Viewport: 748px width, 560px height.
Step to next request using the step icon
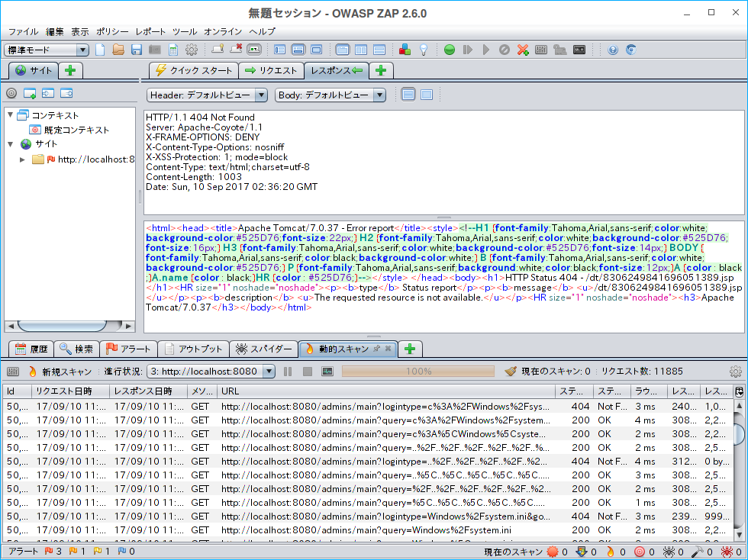[467, 50]
